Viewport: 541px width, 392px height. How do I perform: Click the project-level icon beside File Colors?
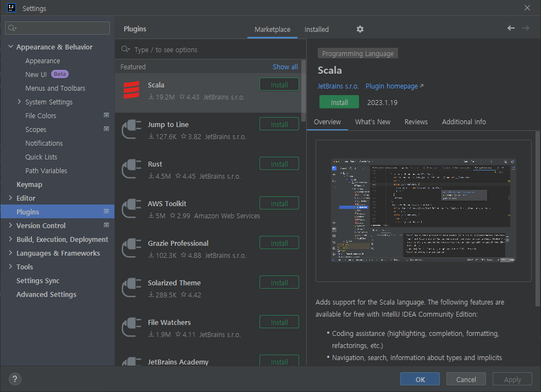click(x=106, y=115)
